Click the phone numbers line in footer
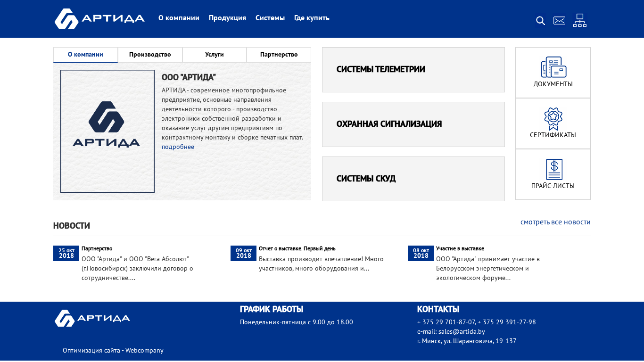 pos(477,322)
